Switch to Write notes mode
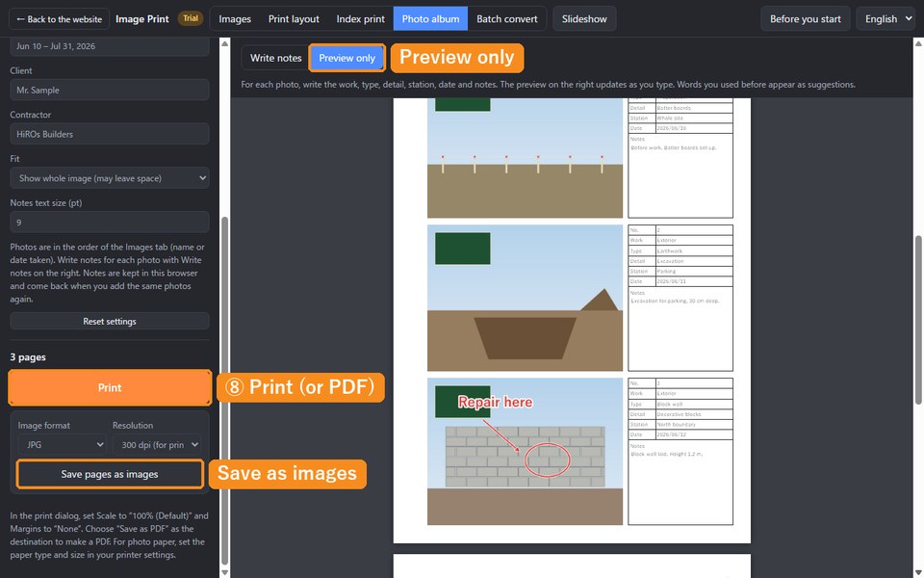This screenshot has width=924, height=578. [275, 58]
